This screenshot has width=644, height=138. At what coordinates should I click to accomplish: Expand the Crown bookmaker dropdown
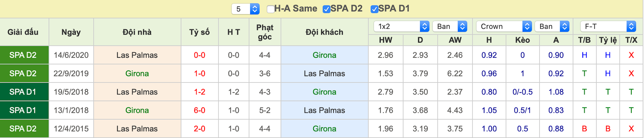pyautogui.click(x=504, y=26)
